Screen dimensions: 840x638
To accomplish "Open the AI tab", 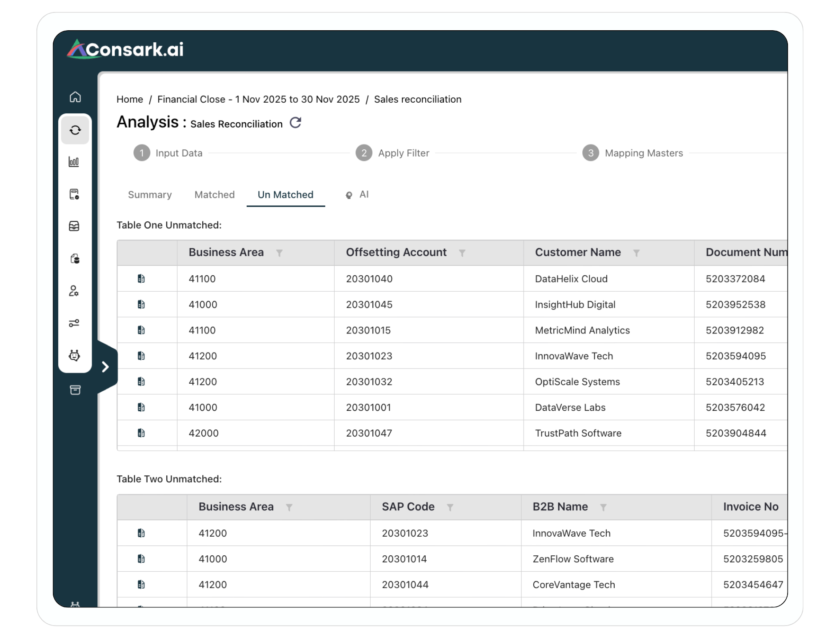I will click(358, 195).
